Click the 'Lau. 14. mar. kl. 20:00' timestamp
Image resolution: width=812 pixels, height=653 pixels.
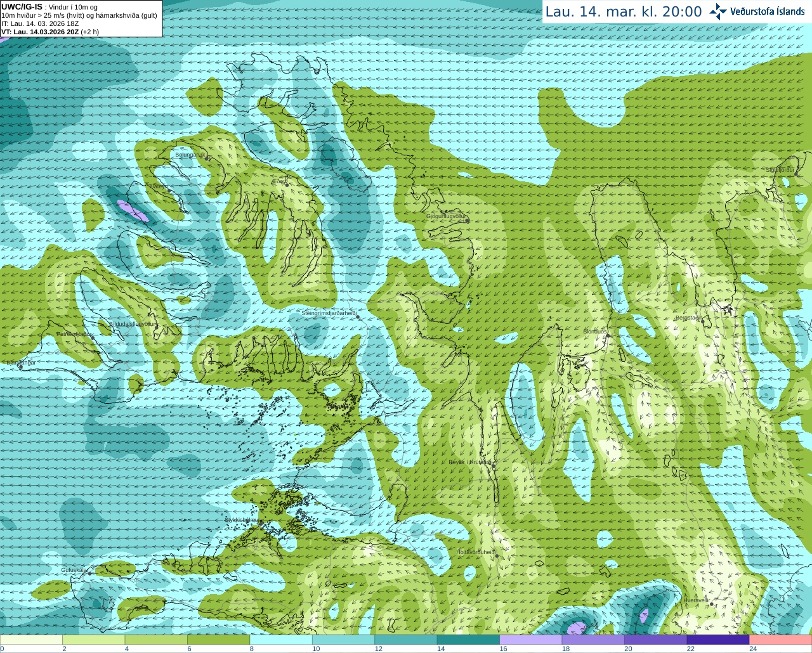click(624, 11)
